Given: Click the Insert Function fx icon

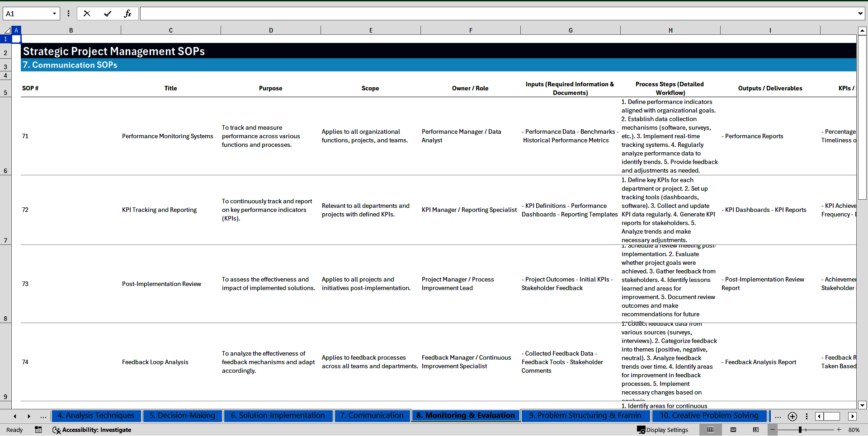Looking at the screenshot, I should [127, 14].
